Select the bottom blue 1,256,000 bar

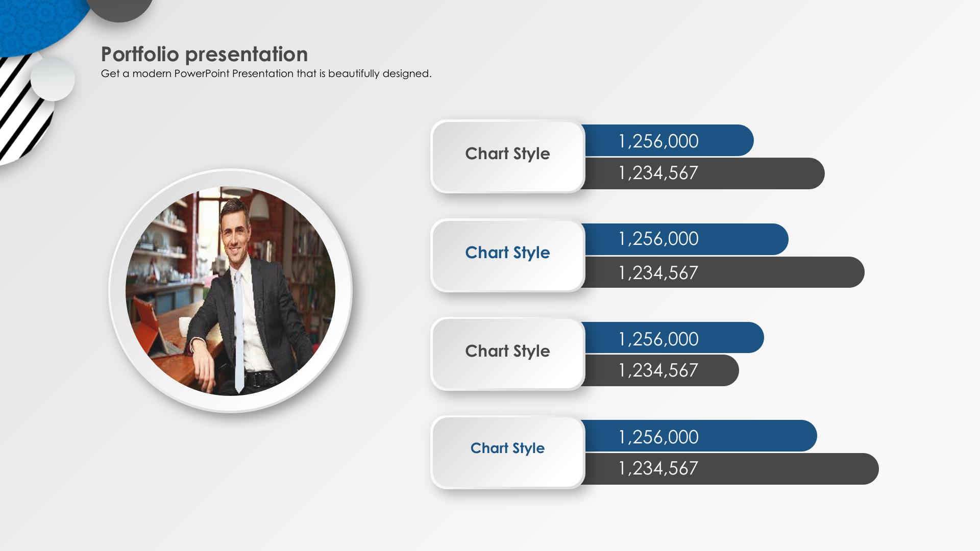pos(701,436)
